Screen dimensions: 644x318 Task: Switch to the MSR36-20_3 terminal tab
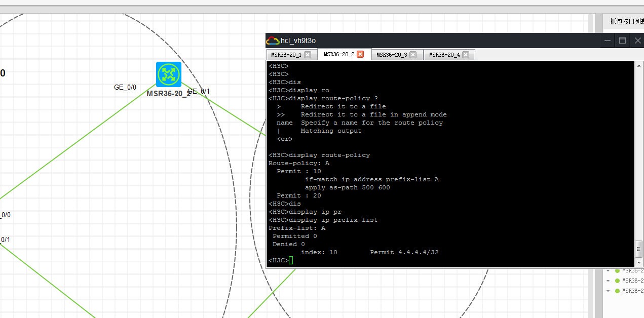point(392,55)
